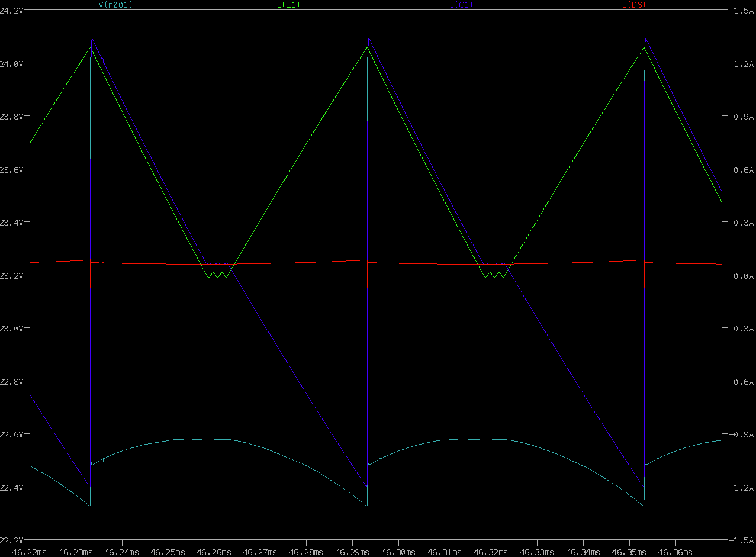This screenshot has height=557, width=756.
Task: Click the 22.8V left axis label
Action: [x=11, y=381]
